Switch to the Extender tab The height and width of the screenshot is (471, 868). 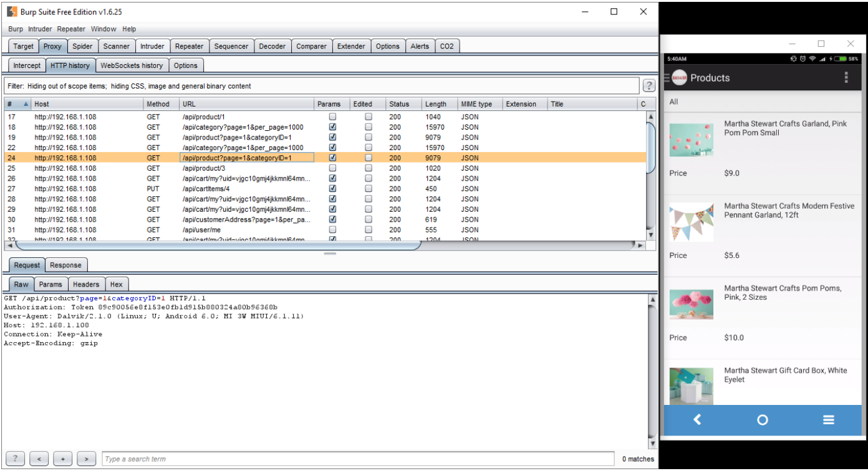click(x=351, y=46)
